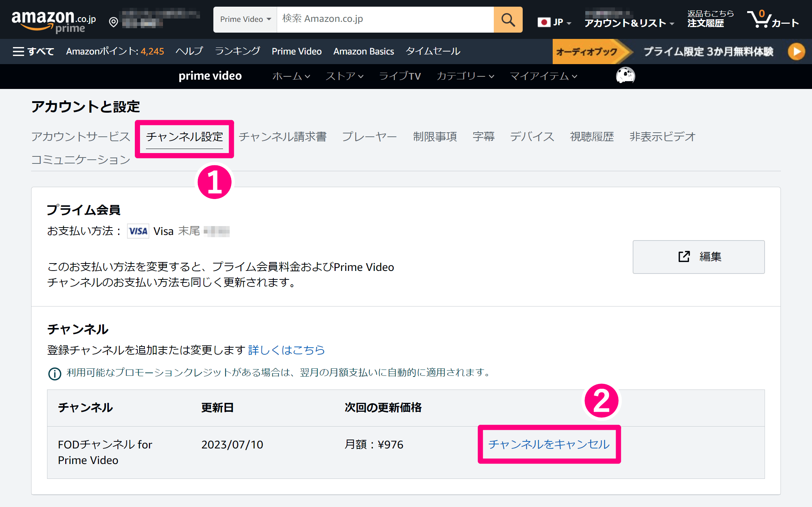
Task: Click the orange search magnifier button
Action: click(x=508, y=19)
